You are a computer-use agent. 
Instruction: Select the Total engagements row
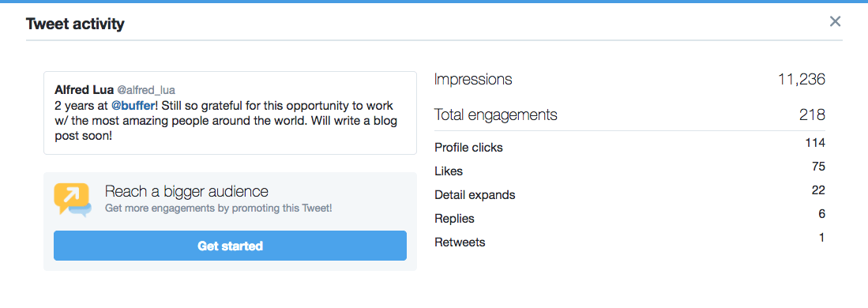629,115
